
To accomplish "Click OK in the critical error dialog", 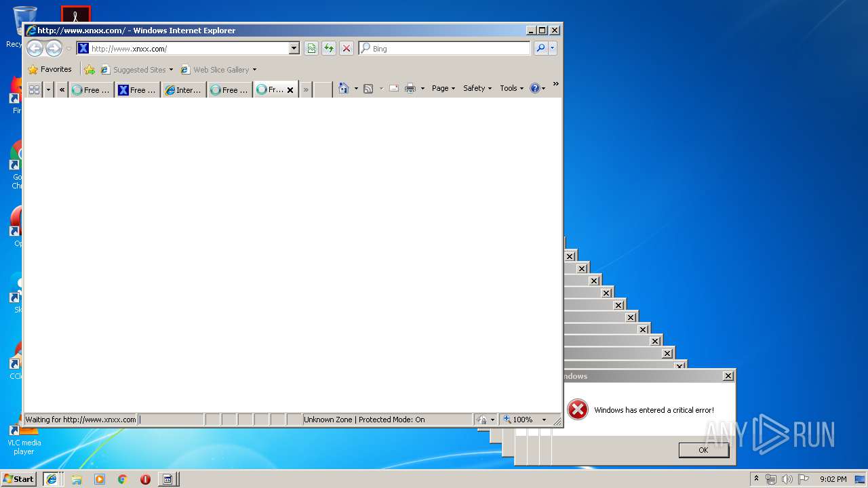I will [x=703, y=450].
